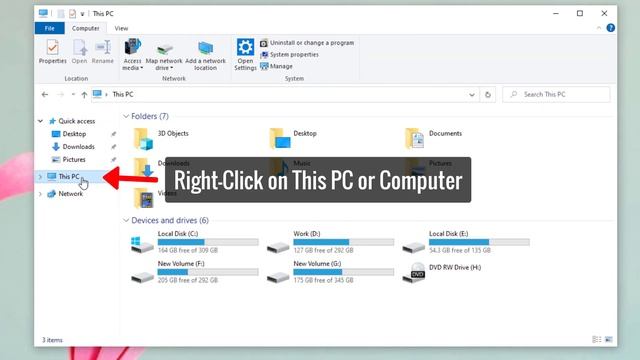Click the Local Disk (C:) usage bar
This screenshot has width=640, height=360.
click(x=208, y=242)
